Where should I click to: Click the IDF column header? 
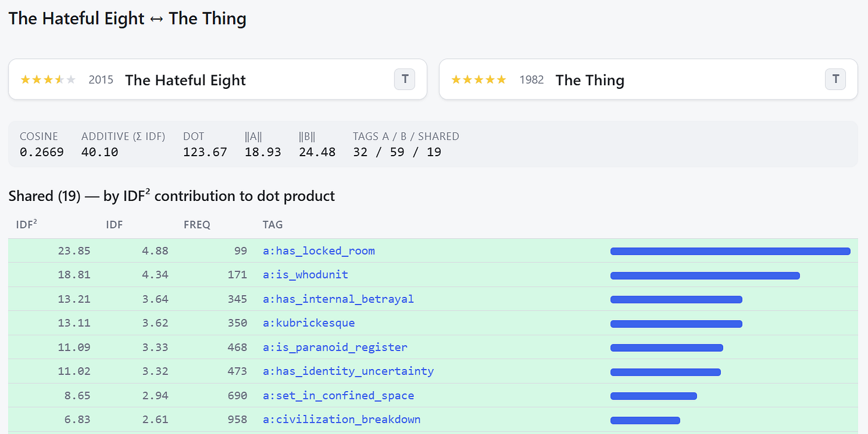pos(114,225)
